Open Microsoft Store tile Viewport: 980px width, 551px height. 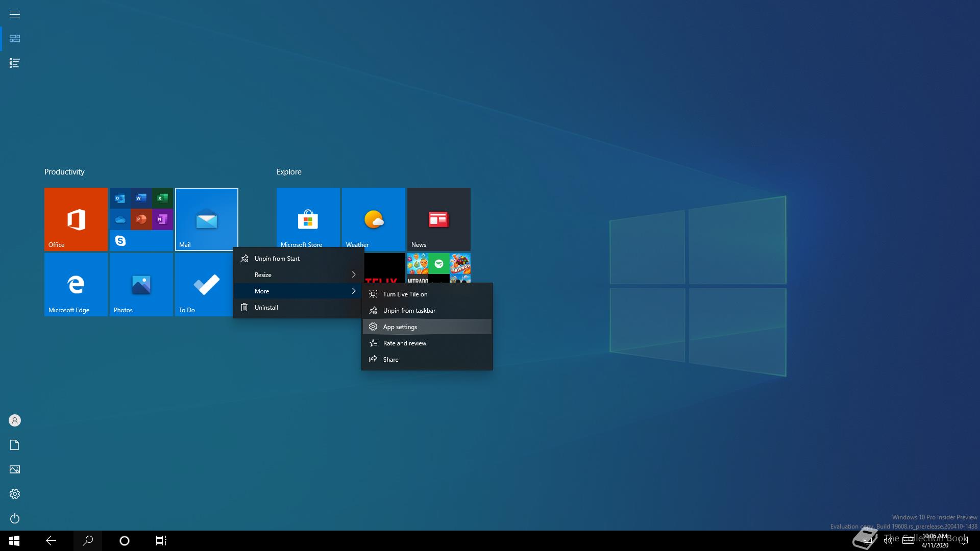(x=308, y=217)
